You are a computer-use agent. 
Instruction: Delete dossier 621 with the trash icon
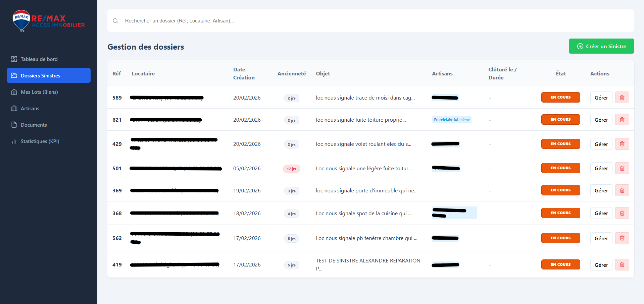point(622,120)
